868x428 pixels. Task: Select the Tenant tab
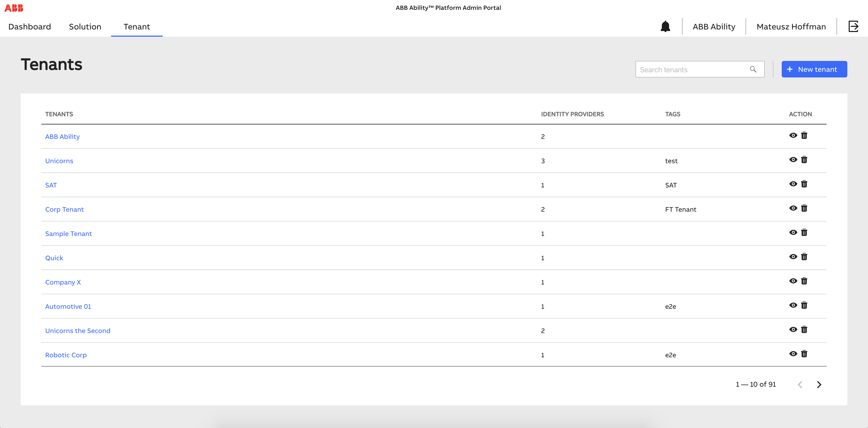coord(137,27)
